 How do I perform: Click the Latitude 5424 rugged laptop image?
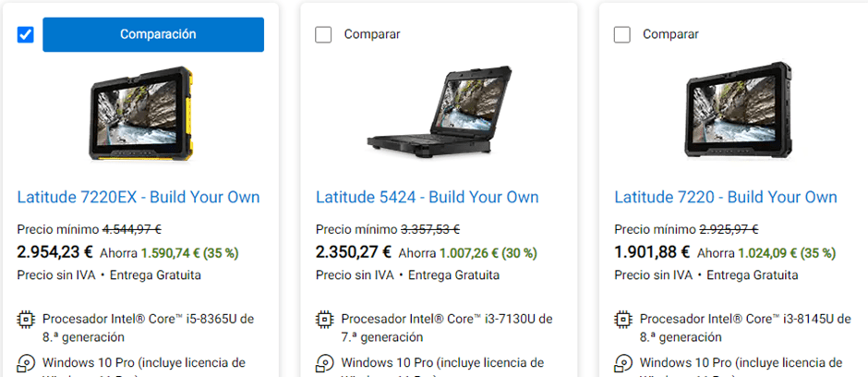(x=439, y=110)
